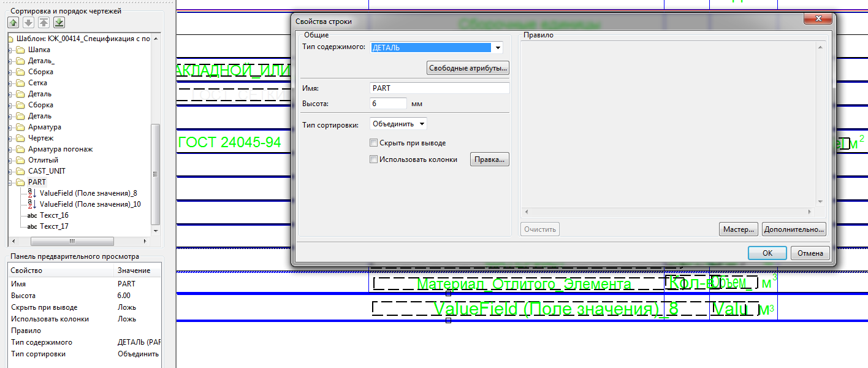Select ValueField (Поле значения)_10 sort icon
The image size is (868, 368).
point(32,204)
